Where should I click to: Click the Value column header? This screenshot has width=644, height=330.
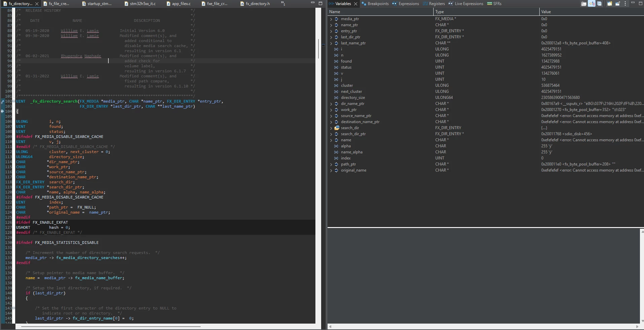pyautogui.click(x=591, y=12)
